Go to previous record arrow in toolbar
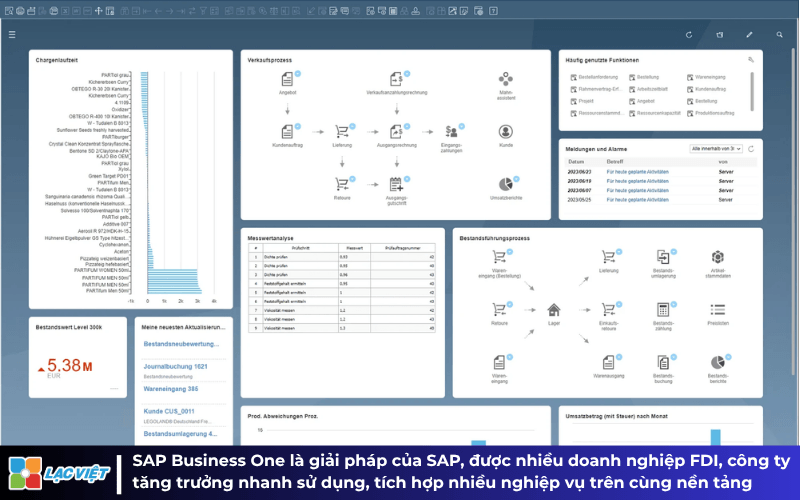 [158, 11]
